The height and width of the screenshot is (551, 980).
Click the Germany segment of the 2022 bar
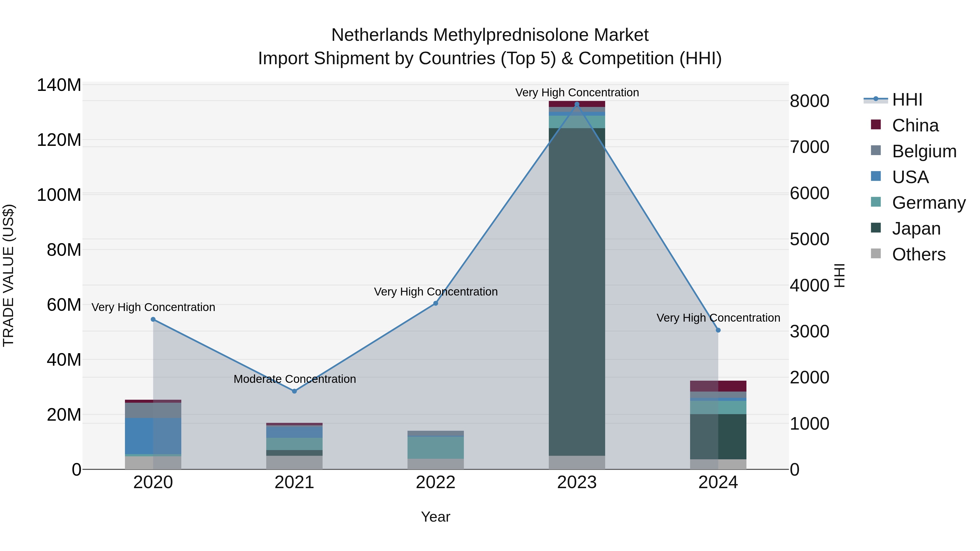tap(436, 448)
